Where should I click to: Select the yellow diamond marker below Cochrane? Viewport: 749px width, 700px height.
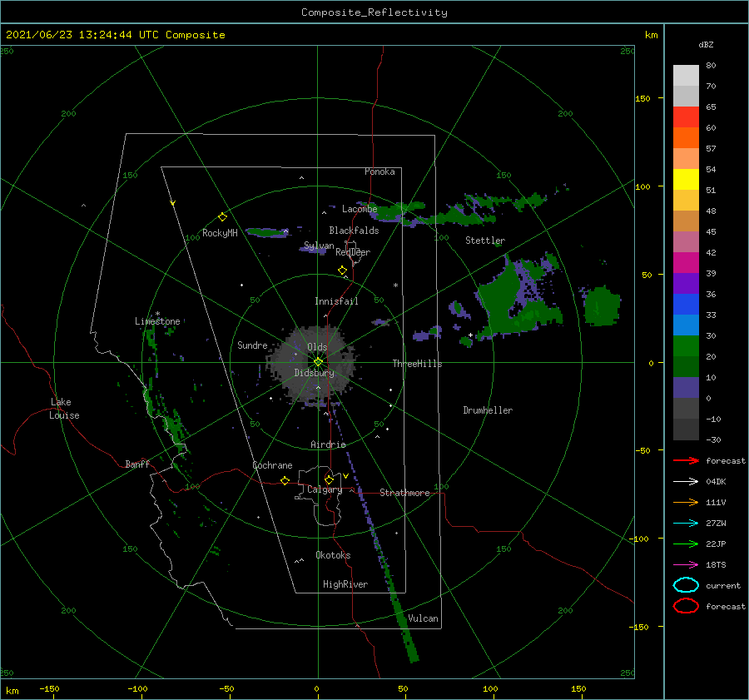(x=285, y=481)
